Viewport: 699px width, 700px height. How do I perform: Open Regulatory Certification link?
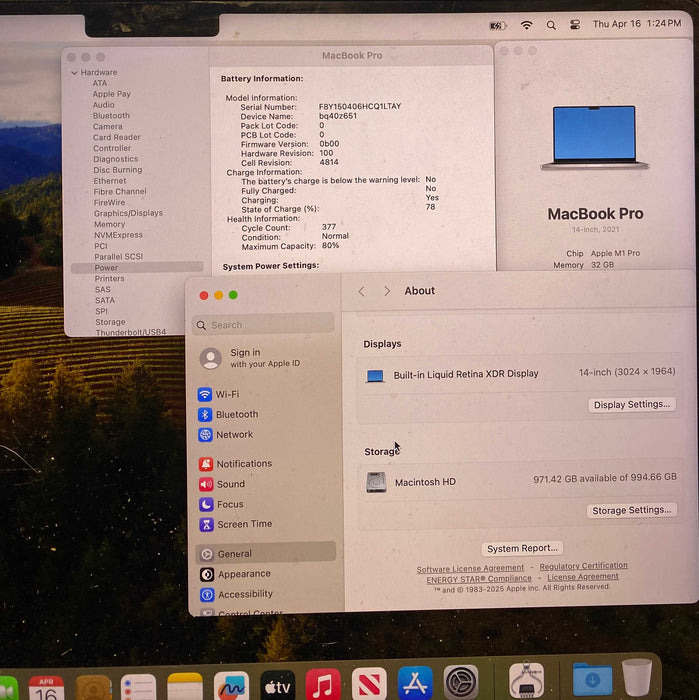[584, 566]
